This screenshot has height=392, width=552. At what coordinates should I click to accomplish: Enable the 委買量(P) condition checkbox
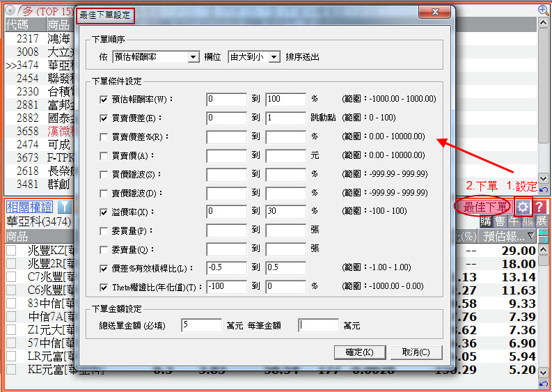[104, 230]
